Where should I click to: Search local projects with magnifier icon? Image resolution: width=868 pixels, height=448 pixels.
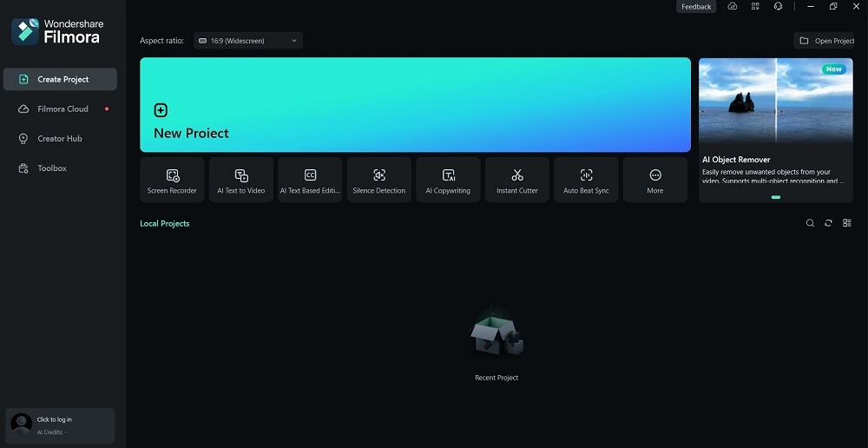coord(810,223)
